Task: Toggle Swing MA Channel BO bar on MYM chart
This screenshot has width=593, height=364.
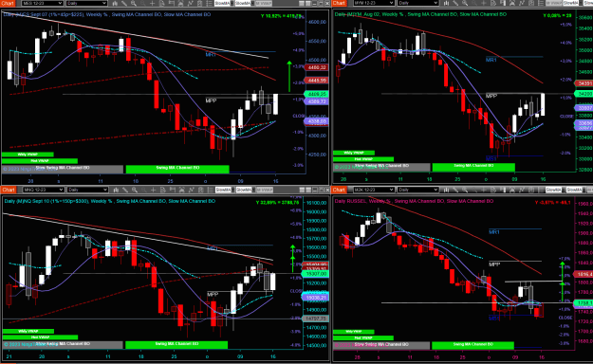Action: tap(473, 166)
